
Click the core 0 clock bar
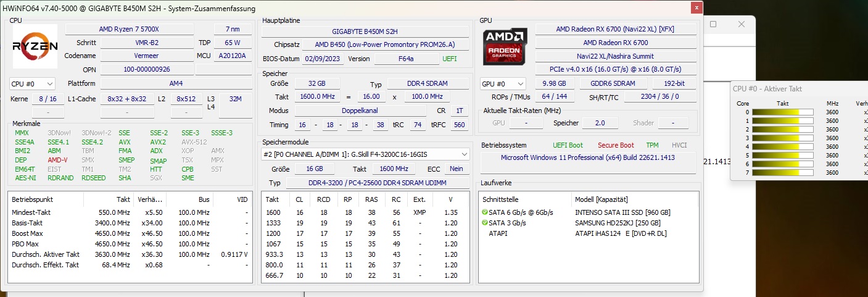[x=782, y=112]
